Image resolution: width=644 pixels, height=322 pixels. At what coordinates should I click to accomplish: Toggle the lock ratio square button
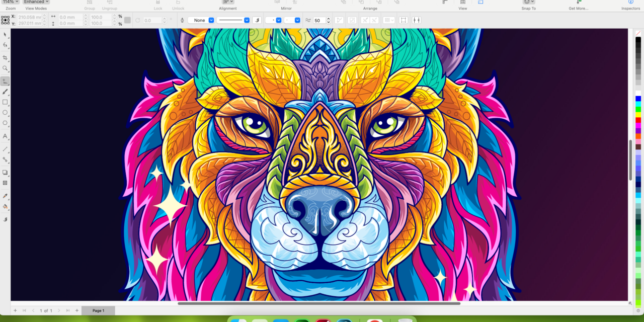(127, 20)
